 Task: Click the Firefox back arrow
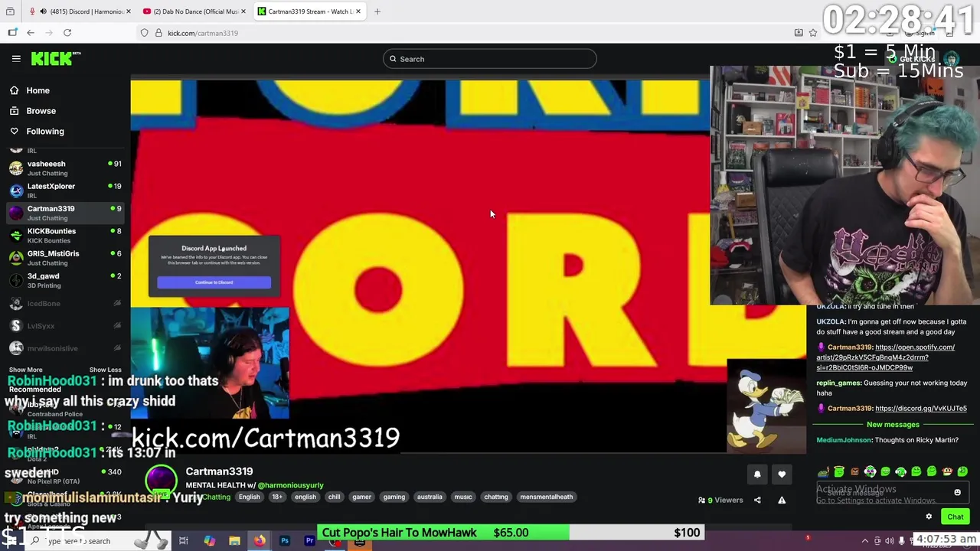click(x=31, y=33)
